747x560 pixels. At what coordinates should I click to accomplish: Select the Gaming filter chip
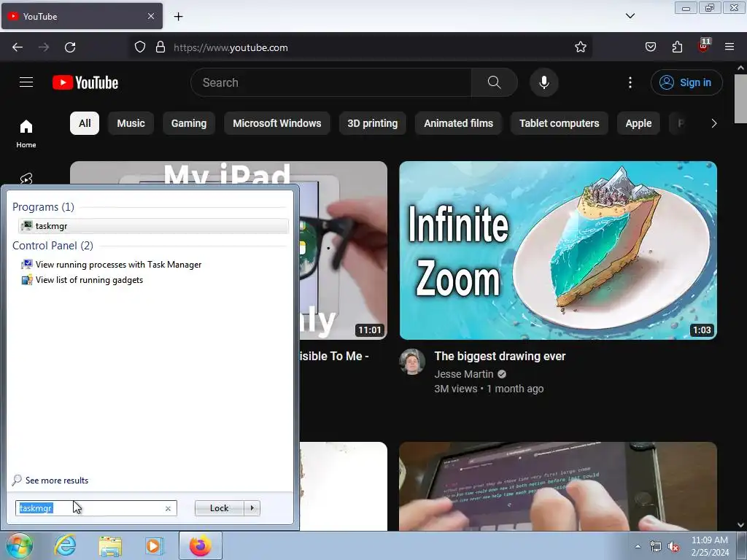coord(189,123)
